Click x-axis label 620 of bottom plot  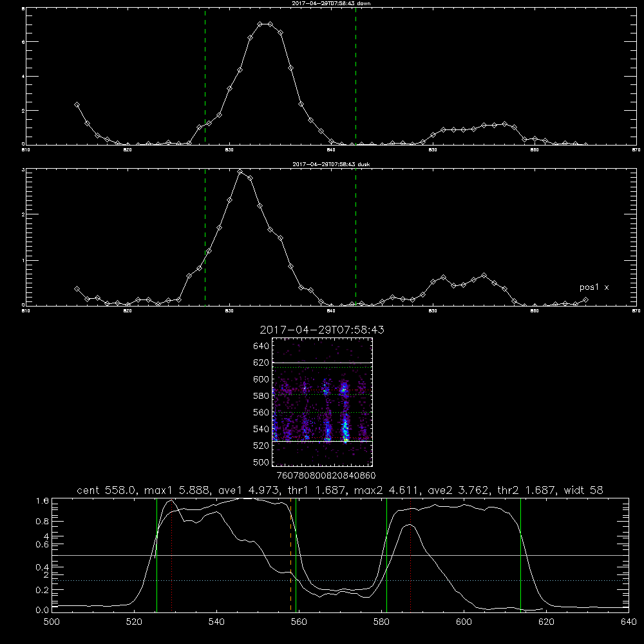click(x=546, y=622)
